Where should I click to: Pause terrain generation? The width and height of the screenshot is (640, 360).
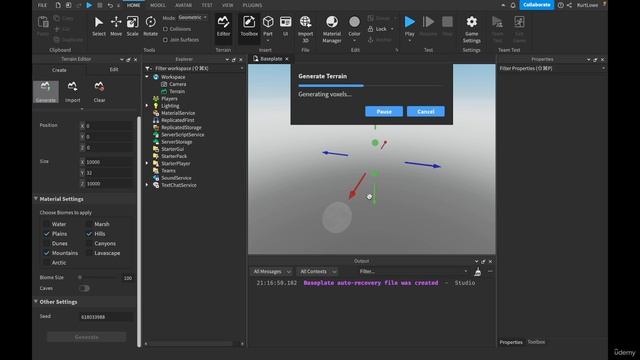pos(384,111)
